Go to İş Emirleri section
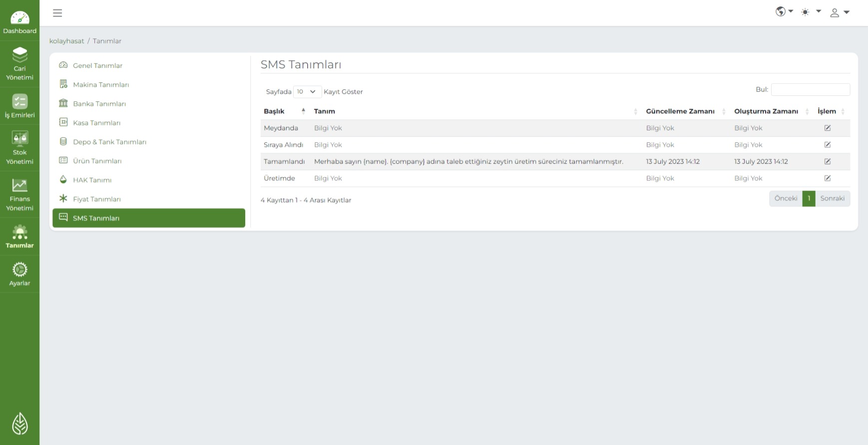The height and width of the screenshot is (445, 868). point(19,106)
